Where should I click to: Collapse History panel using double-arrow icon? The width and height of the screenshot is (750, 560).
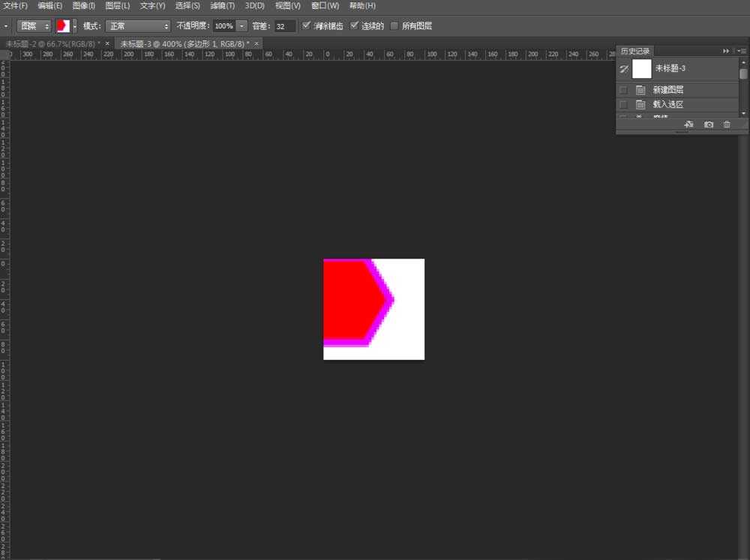726,50
